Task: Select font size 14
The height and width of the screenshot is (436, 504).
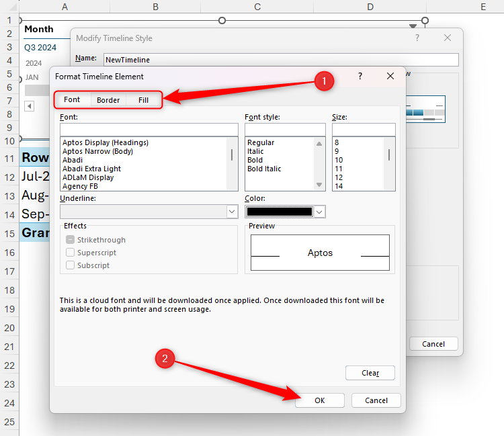Action: 339,186
